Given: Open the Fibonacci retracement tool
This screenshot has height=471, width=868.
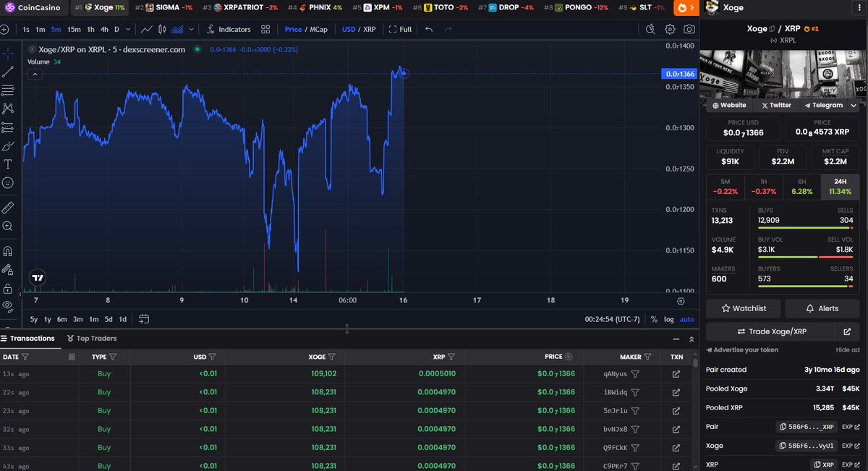Looking at the screenshot, I should click(8, 90).
